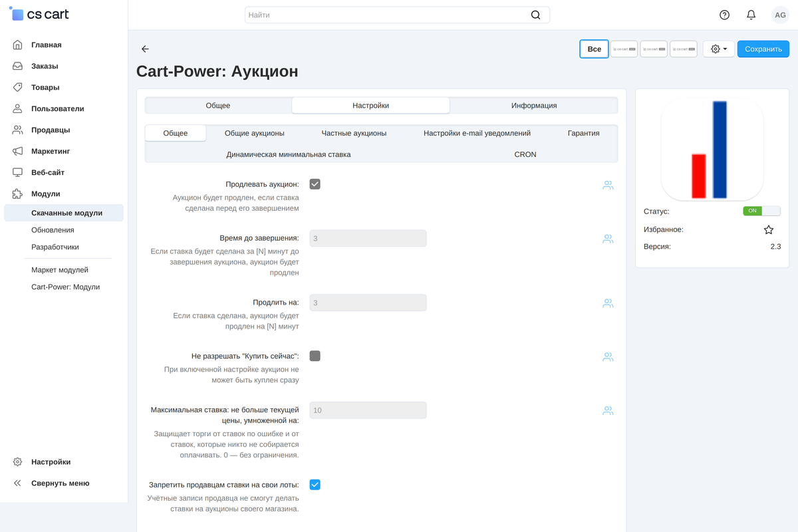The width and height of the screenshot is (798, 532).
Task: Click the star icon next to Избранное
Action: click(x=769, y=229)
